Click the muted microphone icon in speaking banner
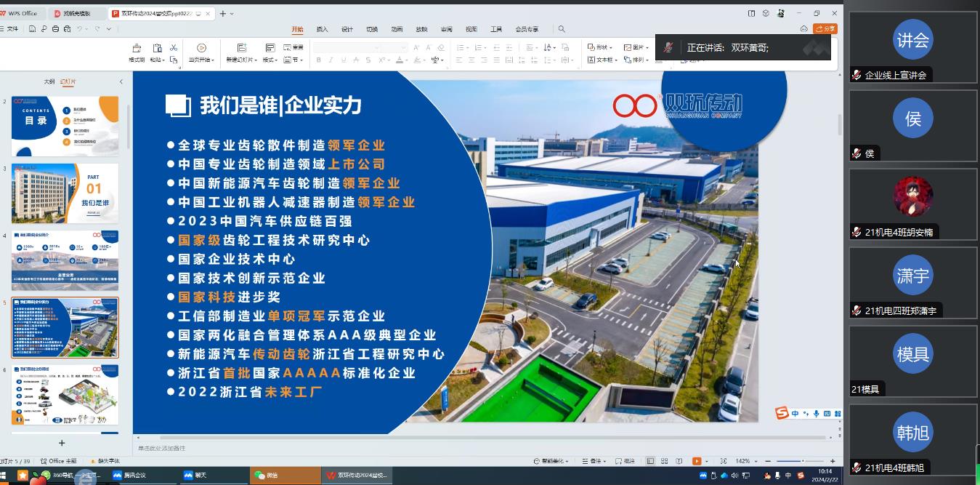The height and width of the screenshot is (485, 980). 668,47
